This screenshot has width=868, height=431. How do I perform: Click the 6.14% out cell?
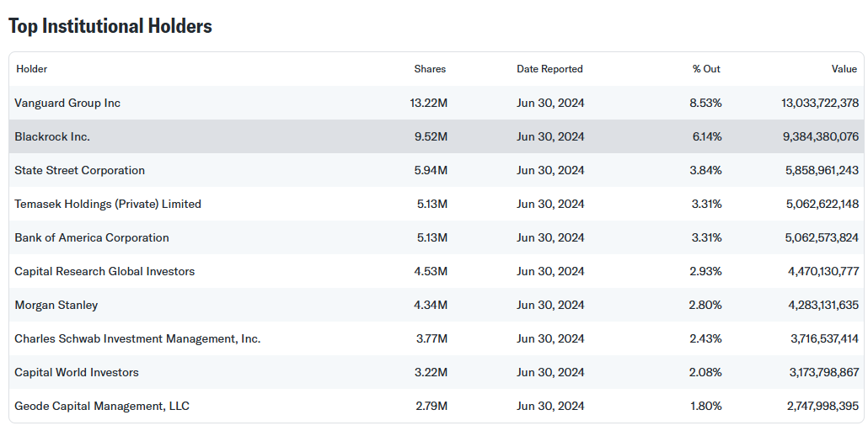[x=707, y=136]
